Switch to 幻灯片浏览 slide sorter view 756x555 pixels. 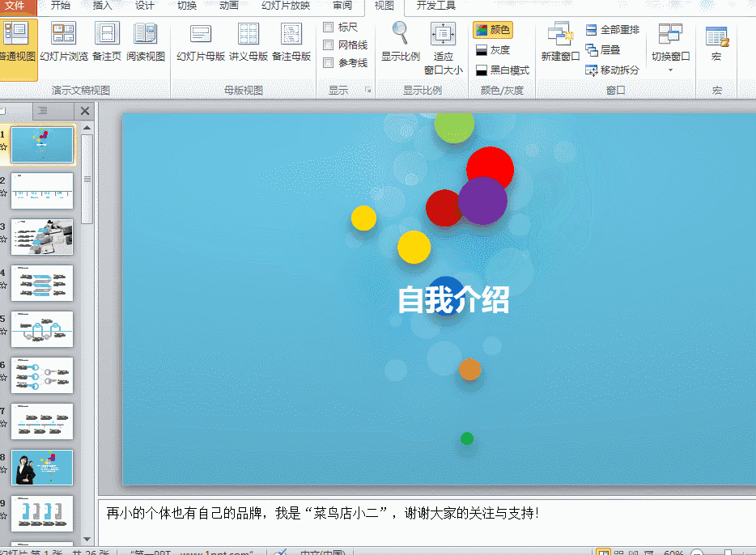coord(64,44)
